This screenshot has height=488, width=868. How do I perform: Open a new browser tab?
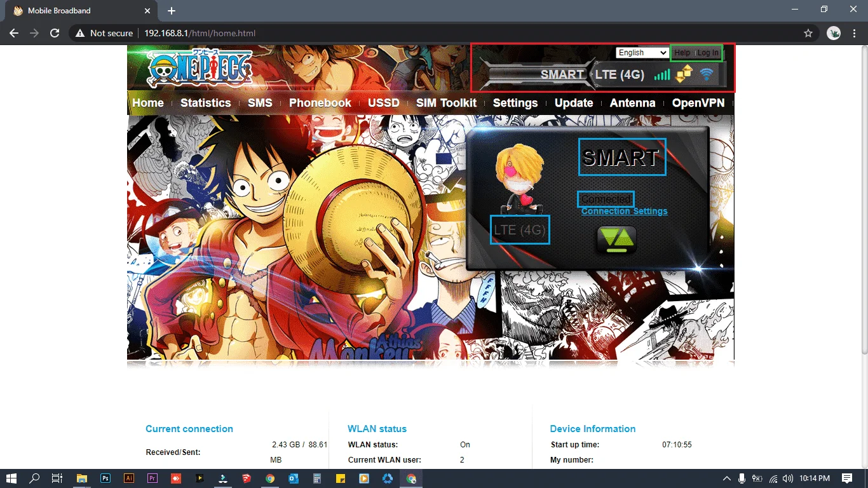click(x=171, y=11)
